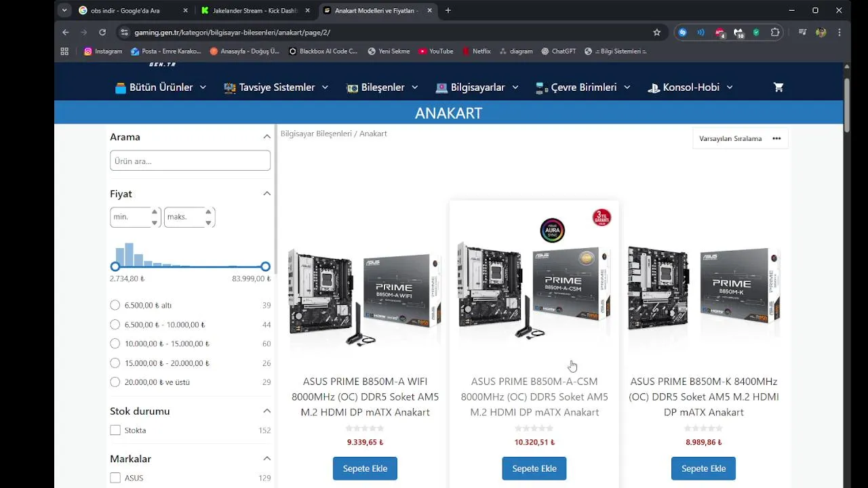View site information icon in address bar
The width and height of the screenshot is (868, 488).
[x=124, y=33]
